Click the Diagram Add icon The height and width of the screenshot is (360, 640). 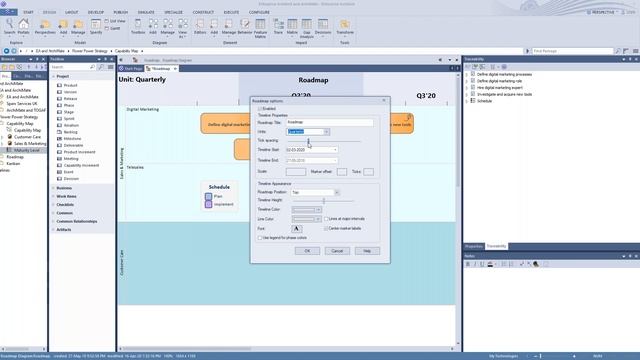153,27
